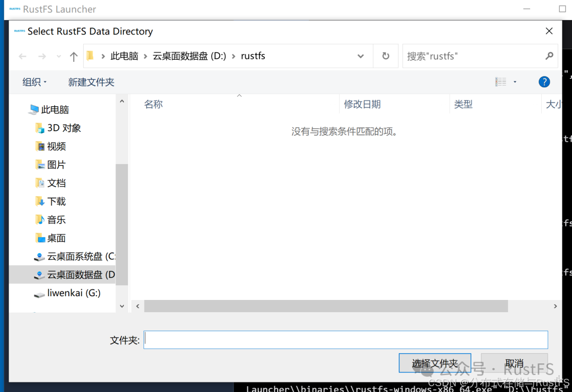Change view with the view layout icon

[x=501, y=82]
